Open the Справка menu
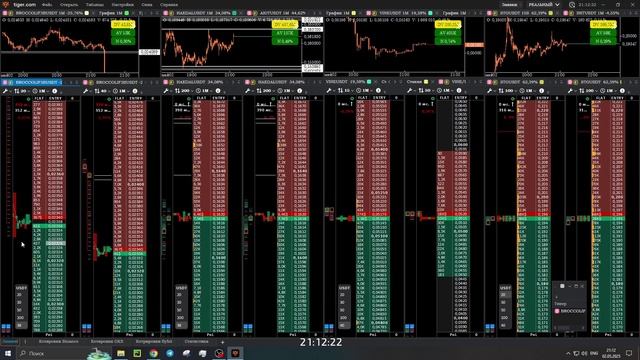This screenshot has height=360, width=640. (169, 4)
